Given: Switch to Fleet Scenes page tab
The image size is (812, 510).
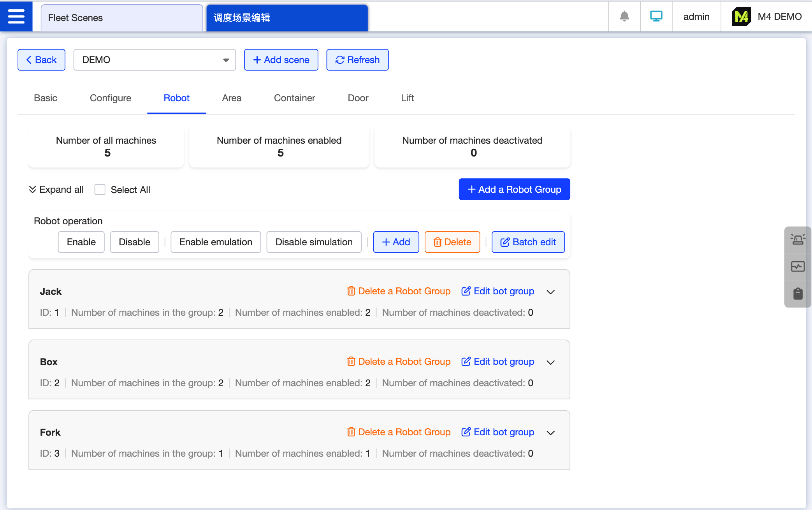Looking at the screenshot, I should [x=121, y=18].
